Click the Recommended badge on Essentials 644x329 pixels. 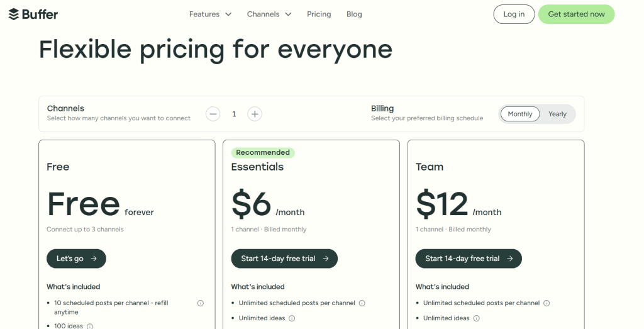(x=263, y=153)
